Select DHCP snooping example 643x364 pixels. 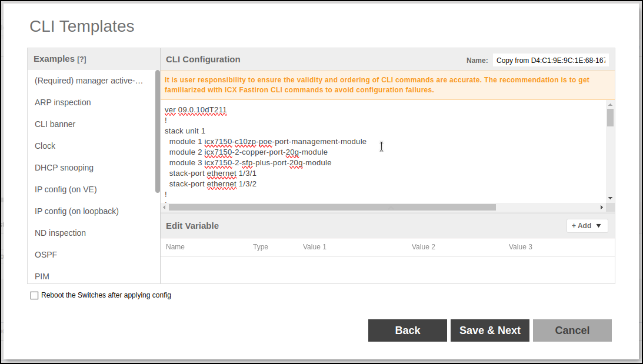(64, 168)
